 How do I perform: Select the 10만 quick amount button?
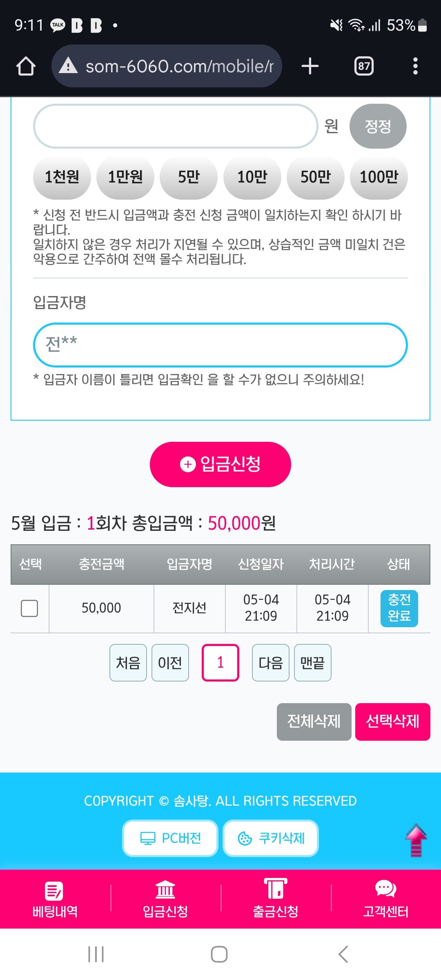(252, 177)
